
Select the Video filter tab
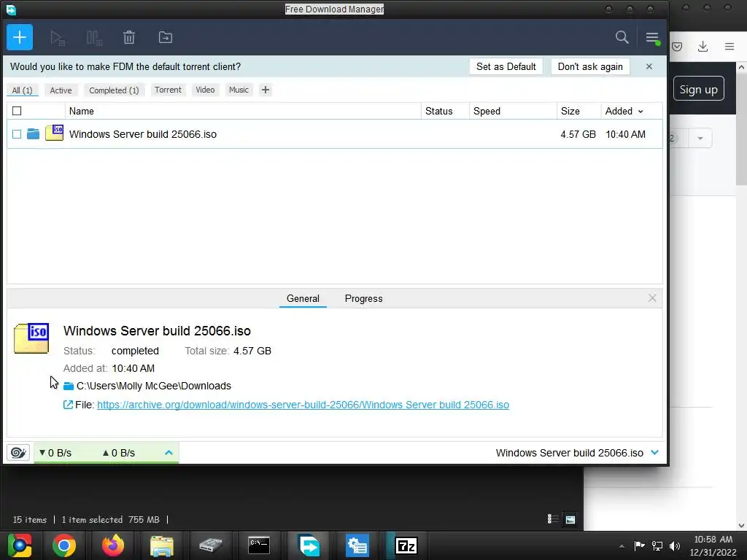205,90
